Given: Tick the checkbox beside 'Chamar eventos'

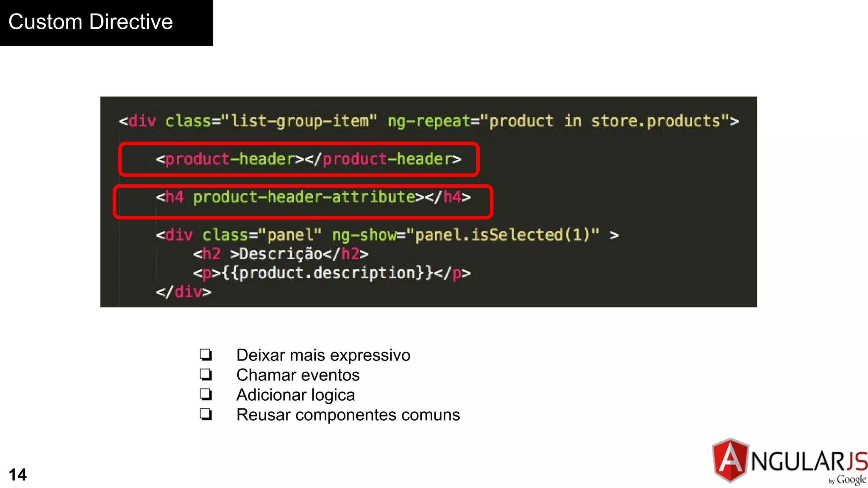Looking at the screenshot, I should 206,374.
